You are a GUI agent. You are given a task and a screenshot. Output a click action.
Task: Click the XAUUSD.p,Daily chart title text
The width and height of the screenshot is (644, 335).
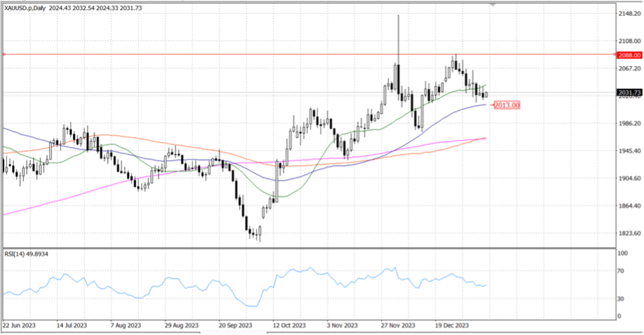[25, 8]
